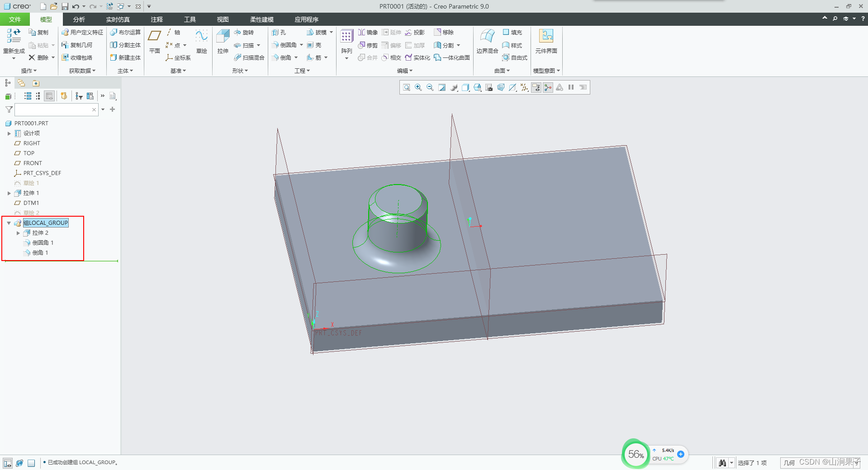868x470 pixels.
Task: Switch to the 分析 ribbon tab
Action: coord(79,19)
